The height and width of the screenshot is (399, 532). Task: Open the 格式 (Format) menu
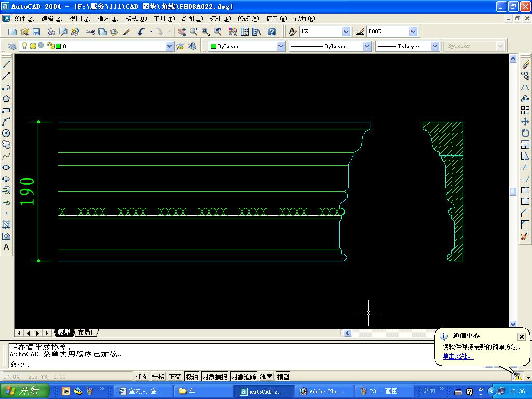(136, 19)
